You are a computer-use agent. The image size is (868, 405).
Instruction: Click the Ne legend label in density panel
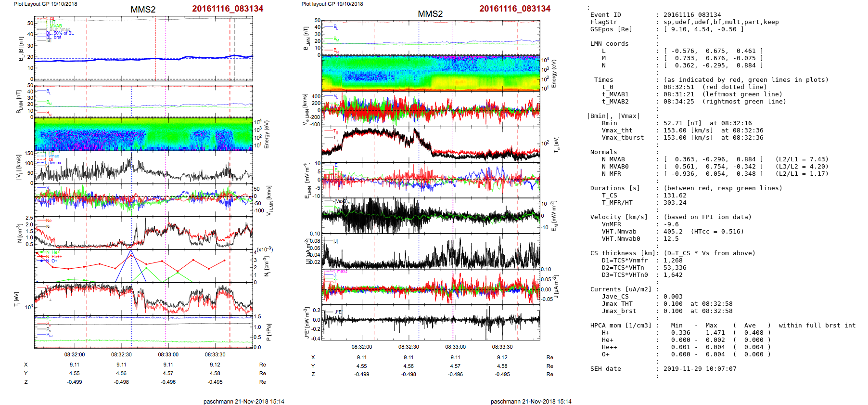pos(48,221)
